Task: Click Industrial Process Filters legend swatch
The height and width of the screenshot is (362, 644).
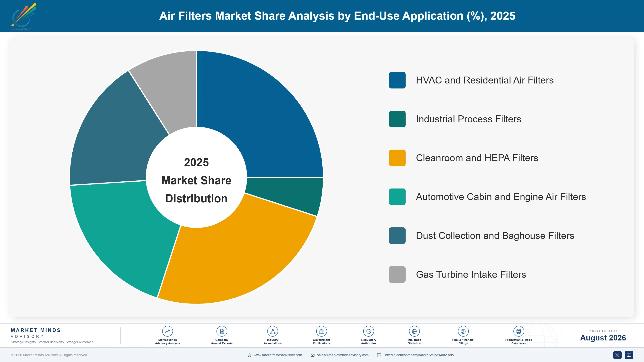Action: 397,119
